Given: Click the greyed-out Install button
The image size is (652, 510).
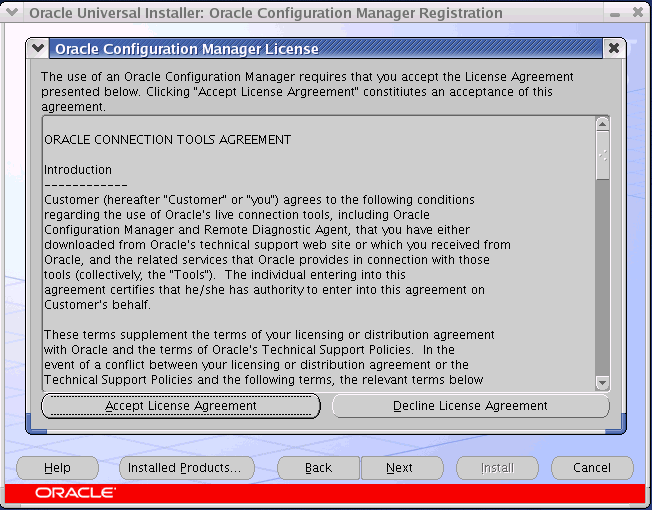Looking at the screenshot, I should click(497, 468).
